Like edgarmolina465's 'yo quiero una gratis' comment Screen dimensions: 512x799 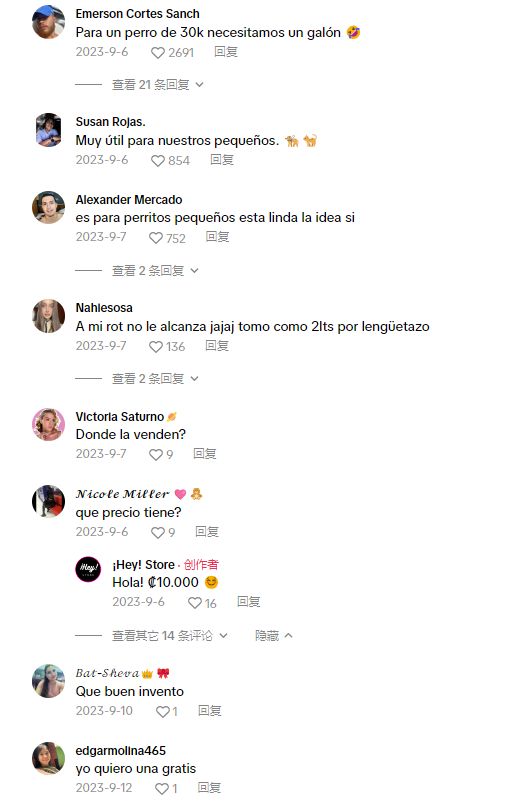(162, 788)
